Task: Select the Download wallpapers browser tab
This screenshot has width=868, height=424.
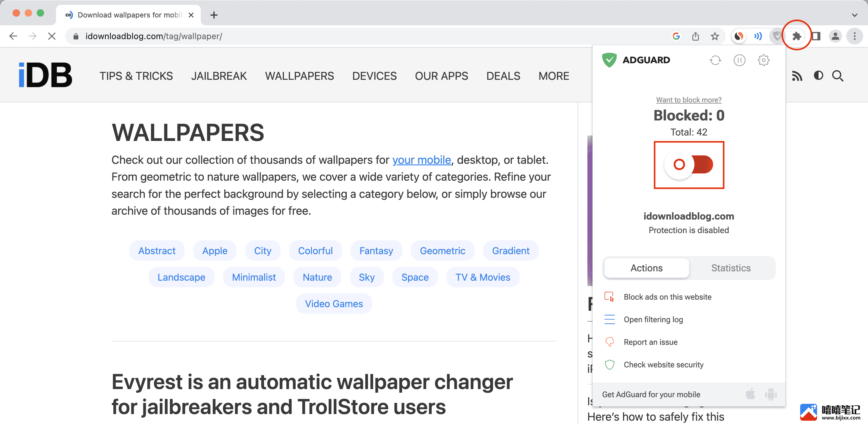Action: click(x=128, y=15)
